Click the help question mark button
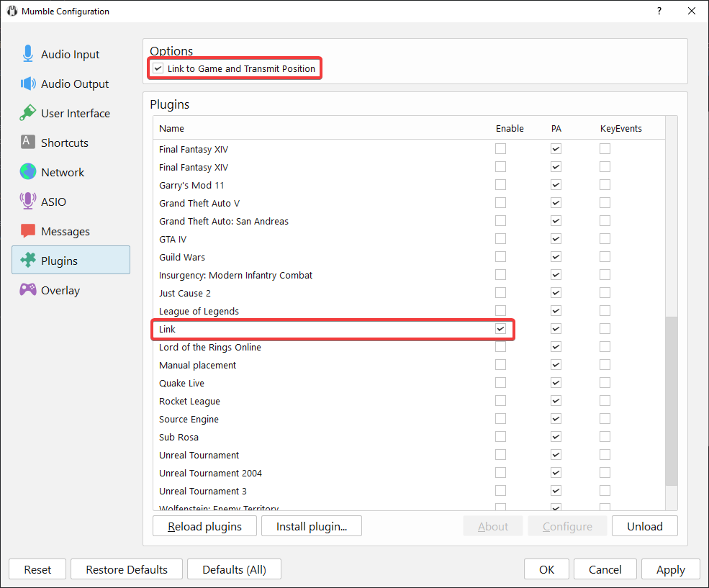Viewport: 709px width, 588px height. coord(659,11)
